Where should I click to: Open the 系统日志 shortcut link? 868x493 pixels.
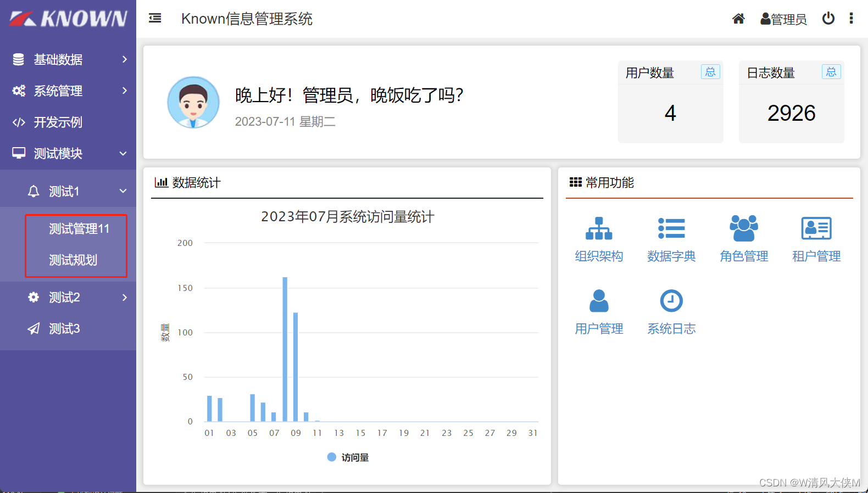click(x=671, y=328)
